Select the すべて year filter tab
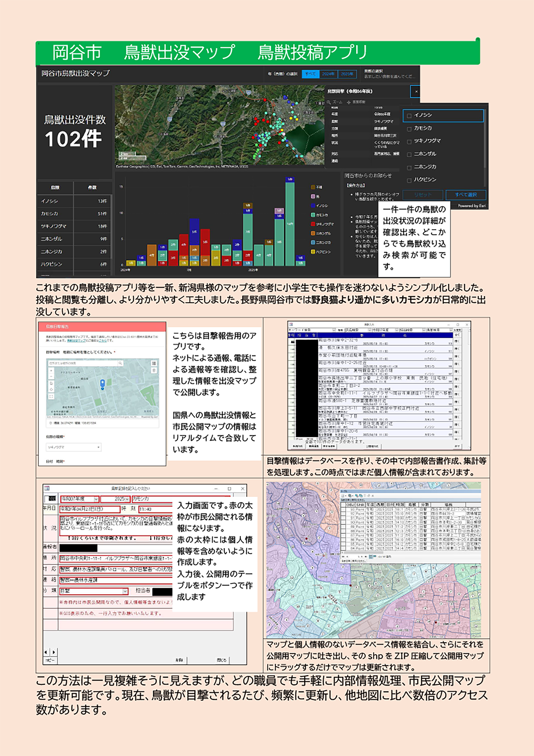 pyautogui.click(x=310, y=74)
